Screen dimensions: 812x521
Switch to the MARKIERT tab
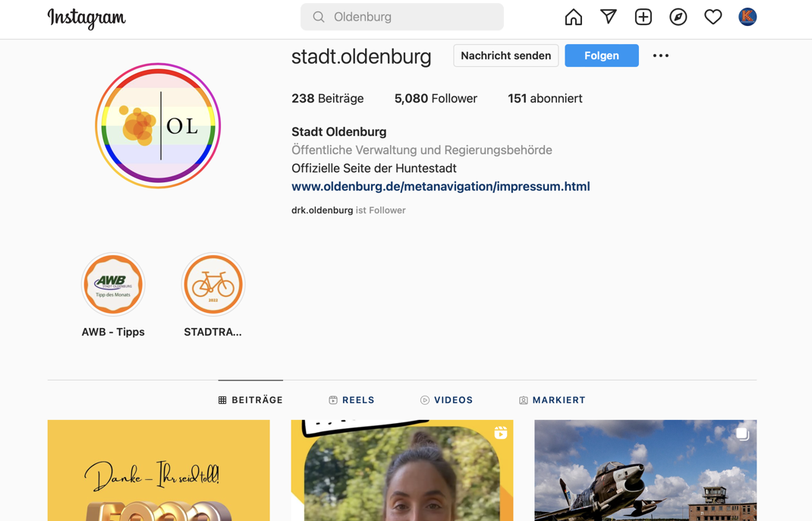click(x=552, y=400)
